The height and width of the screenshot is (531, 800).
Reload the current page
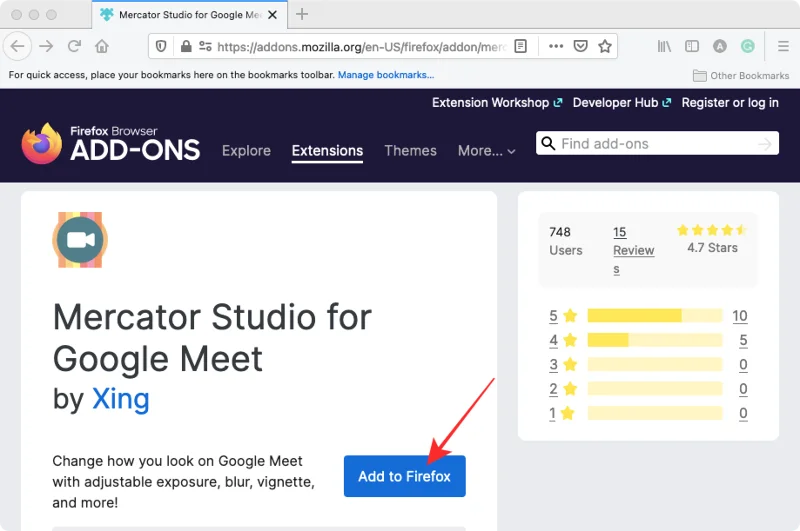click(x=74, y=46)
